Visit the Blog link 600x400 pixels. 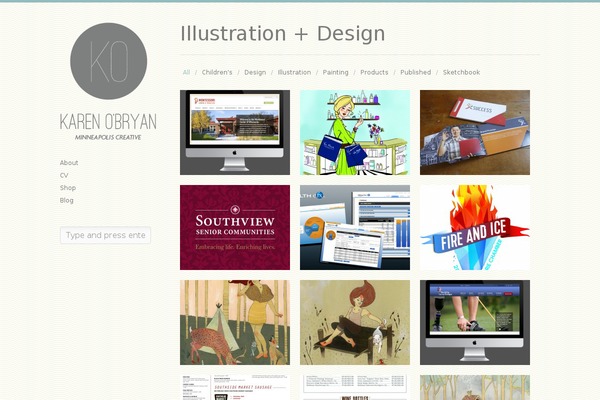click(67, 201)
